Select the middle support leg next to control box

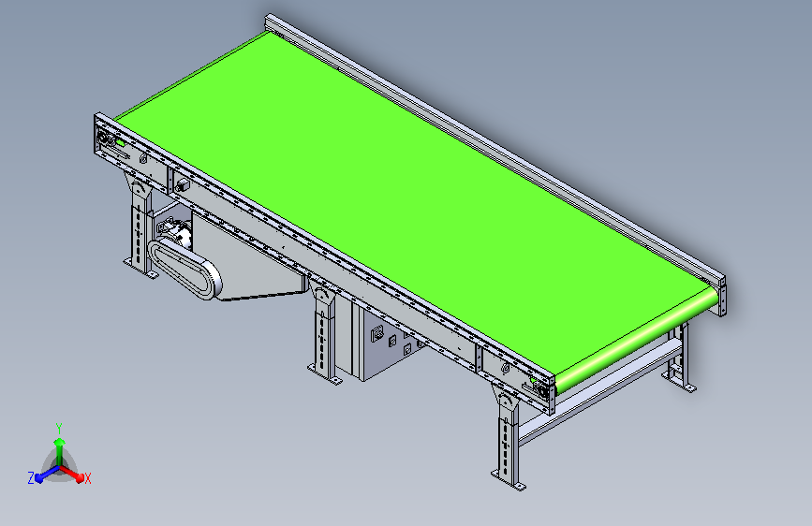(325, 333)
